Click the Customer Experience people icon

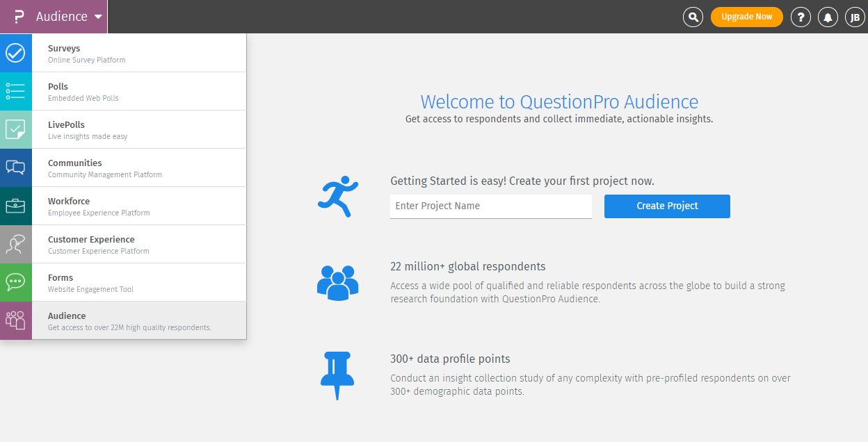pyautogui.click(x=15, y=243)
